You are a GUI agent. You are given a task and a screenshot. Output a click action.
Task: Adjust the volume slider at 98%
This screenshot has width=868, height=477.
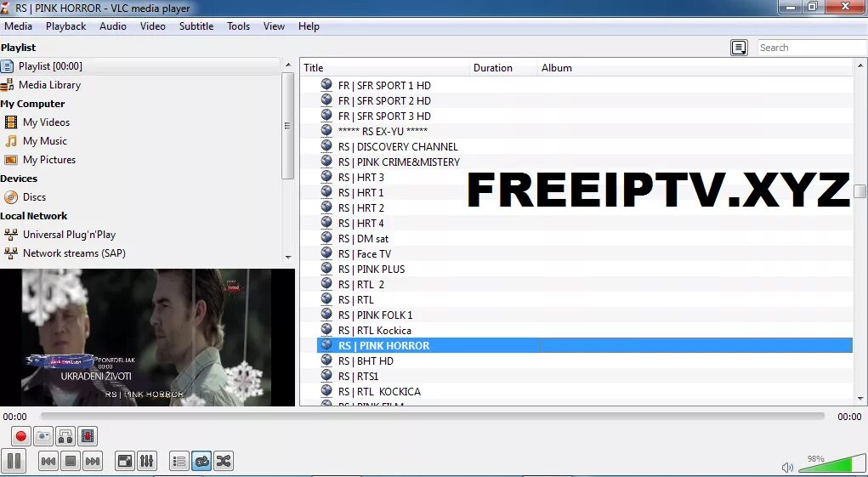pos(831,463)
